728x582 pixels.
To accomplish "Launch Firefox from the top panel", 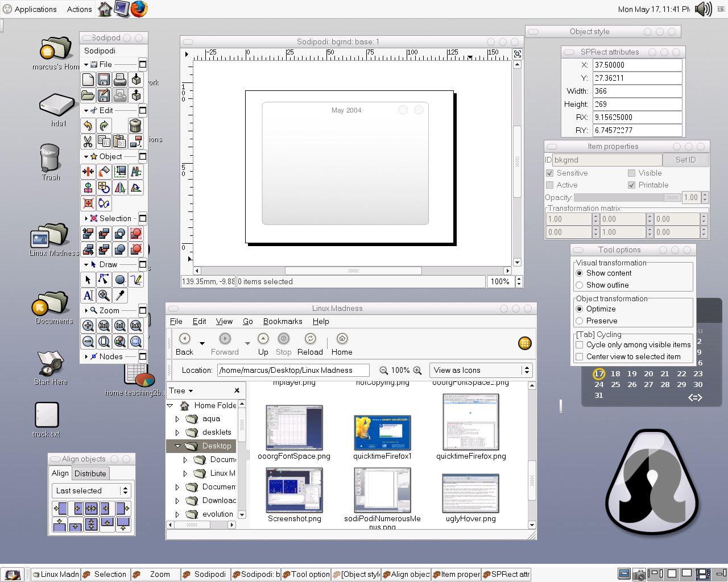I will click(139, 9).
